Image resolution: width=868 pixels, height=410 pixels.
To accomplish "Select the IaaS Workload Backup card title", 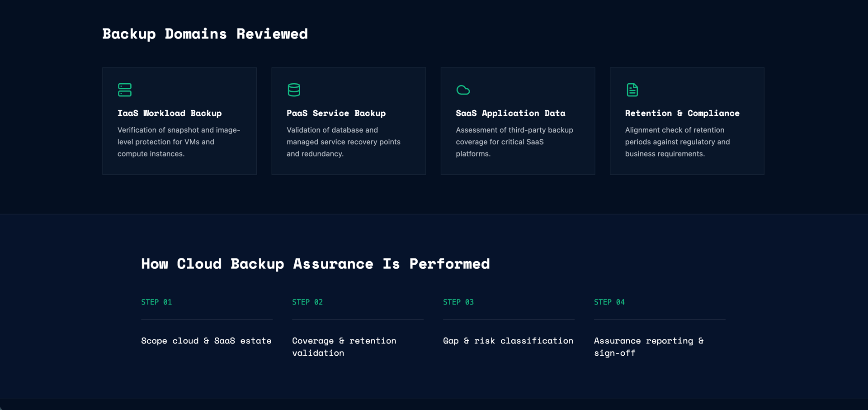I will (170, 113).
